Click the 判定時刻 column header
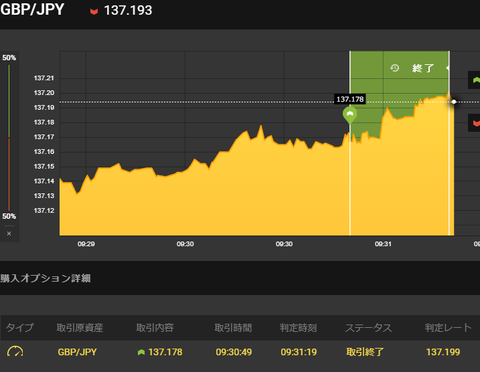The height and width of the screenshot is (372, 480). [x=298, y=328]
